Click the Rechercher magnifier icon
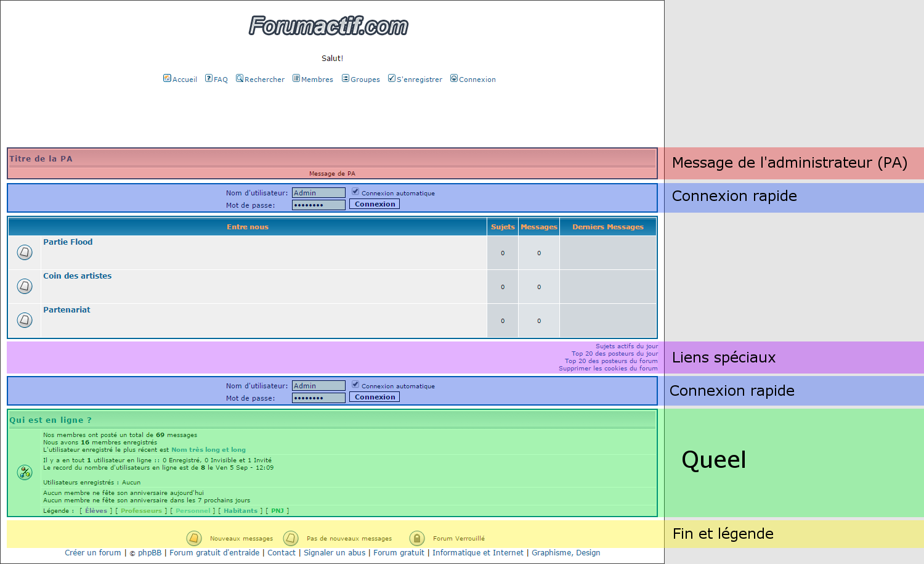Image resolution: width=924 pixels, height=564 pixels. (x=240, y=78)
